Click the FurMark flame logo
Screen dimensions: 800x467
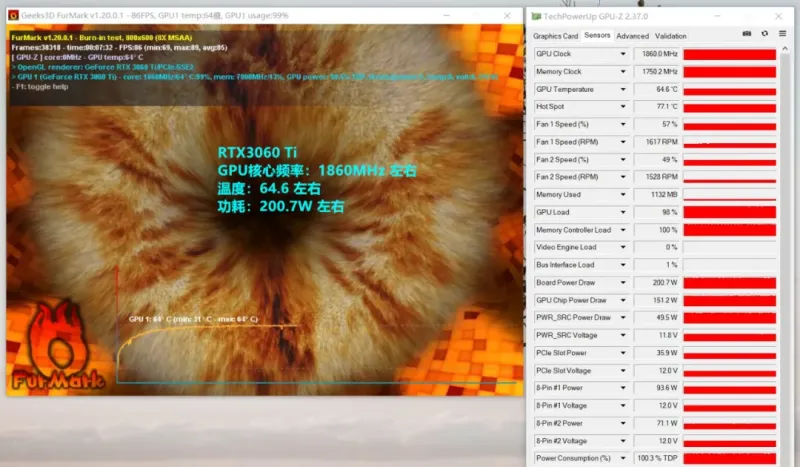coord(58,347)
